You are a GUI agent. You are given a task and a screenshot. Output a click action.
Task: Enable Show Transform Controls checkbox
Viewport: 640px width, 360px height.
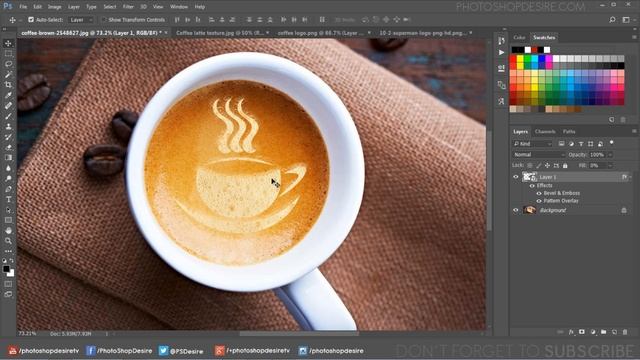104,20
